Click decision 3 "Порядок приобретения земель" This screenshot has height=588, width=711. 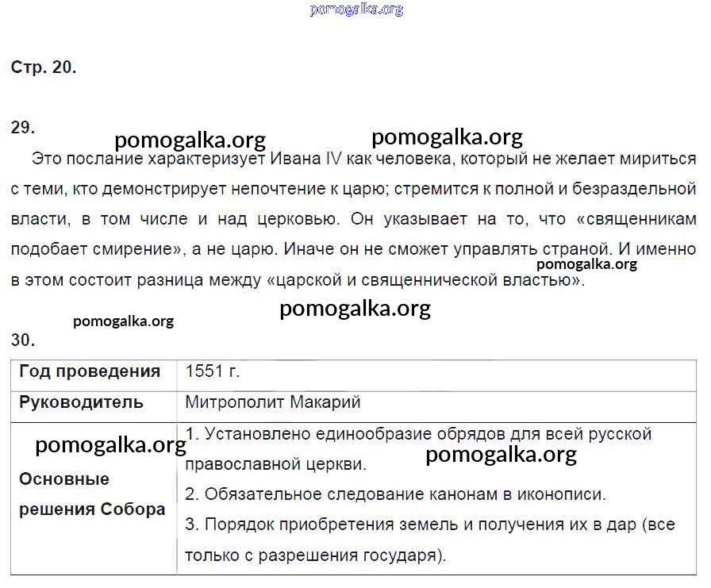(x=429, y=525)
